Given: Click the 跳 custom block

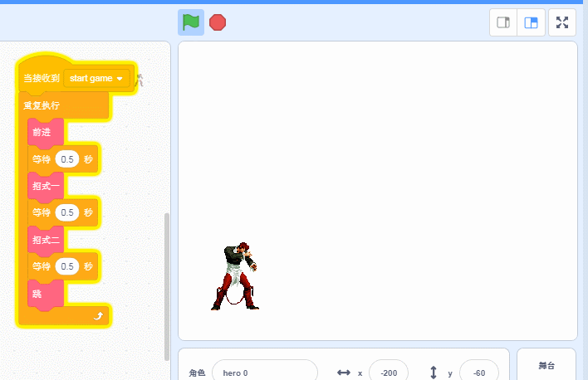Looking at the screenshot, I should pyautogui.click(x=46, y=294).
